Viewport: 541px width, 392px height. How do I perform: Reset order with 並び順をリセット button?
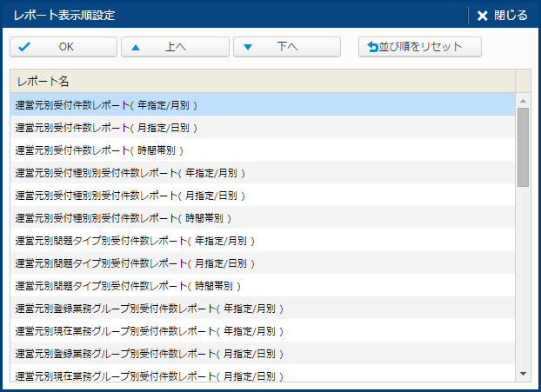[420, 47]
